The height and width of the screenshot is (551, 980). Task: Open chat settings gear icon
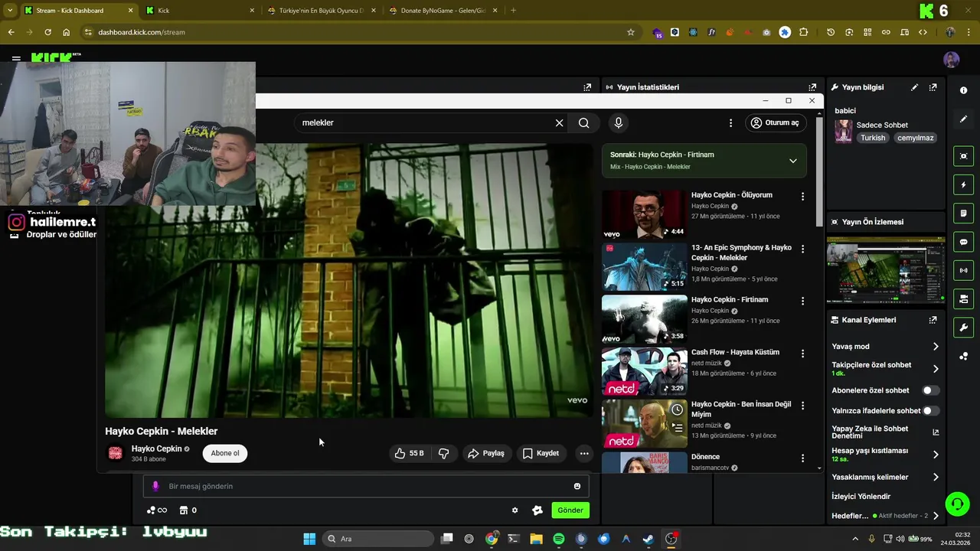point(514,510)
